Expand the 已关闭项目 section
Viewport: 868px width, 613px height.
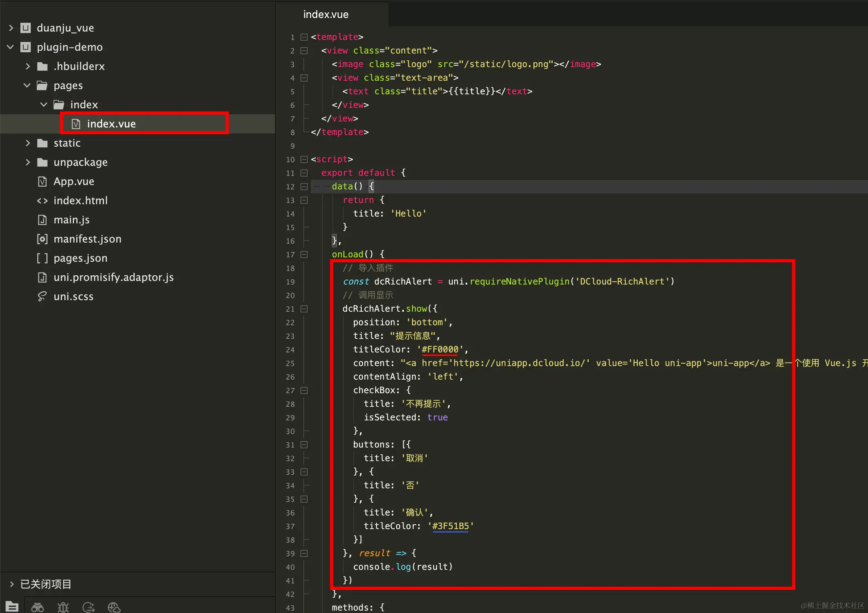pyautogui.click(x=12, y=584)
